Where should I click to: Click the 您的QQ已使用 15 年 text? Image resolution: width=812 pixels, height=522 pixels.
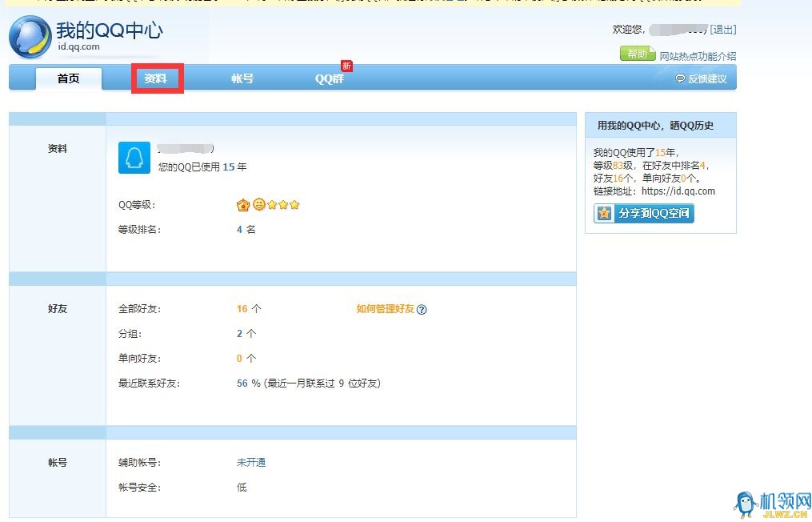pos(202,167)
